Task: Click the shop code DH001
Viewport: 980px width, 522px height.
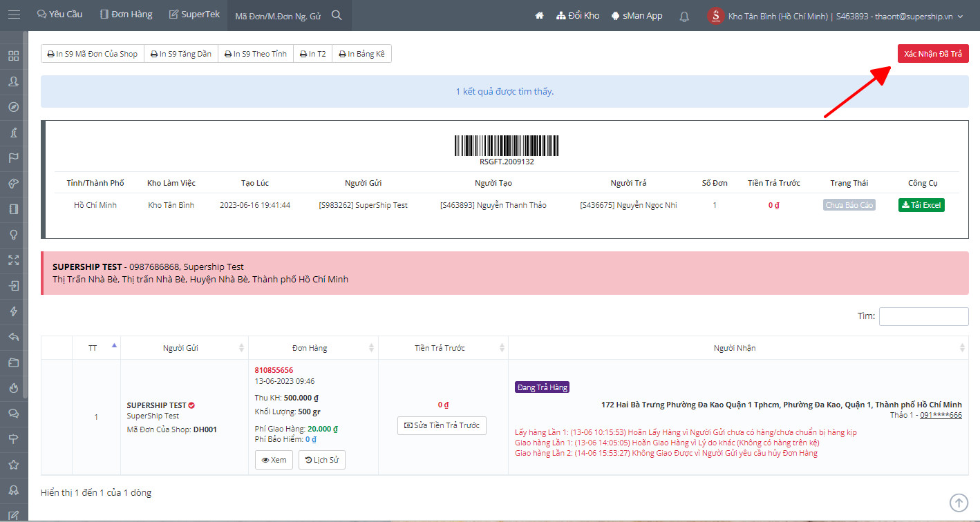Action: [205, 429]
